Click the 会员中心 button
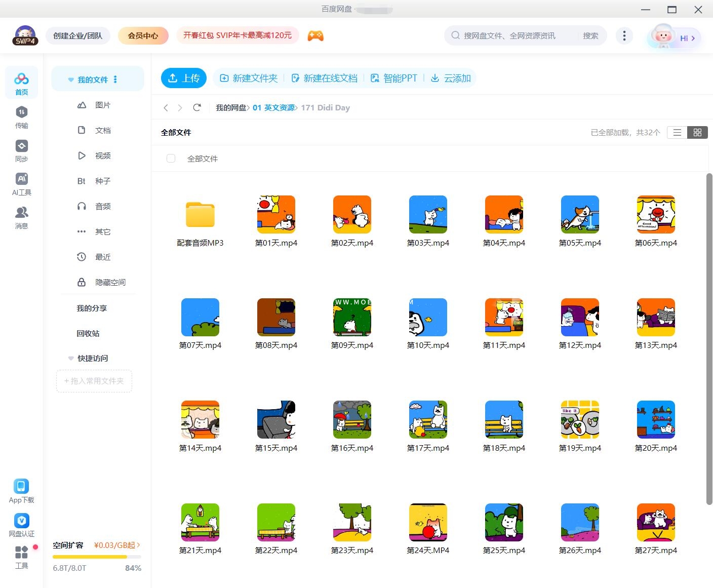 [143, 35]
